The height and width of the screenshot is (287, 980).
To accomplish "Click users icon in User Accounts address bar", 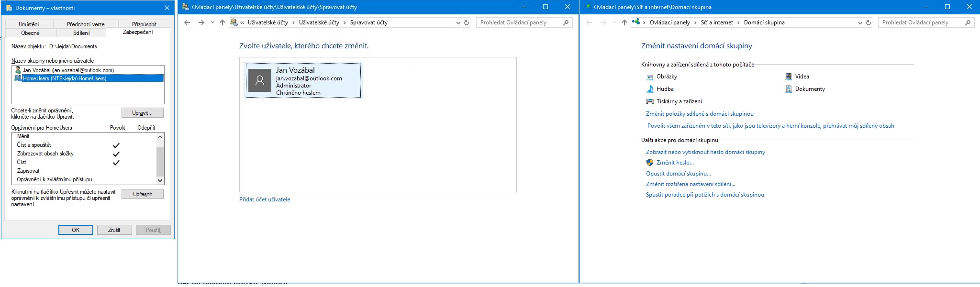I will pyautogui.click(x=234, y=22).
